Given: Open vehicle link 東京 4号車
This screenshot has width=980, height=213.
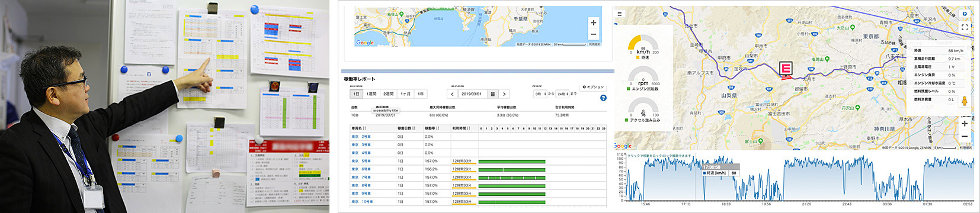Looking at the screenshot, I should pos(361,153).
